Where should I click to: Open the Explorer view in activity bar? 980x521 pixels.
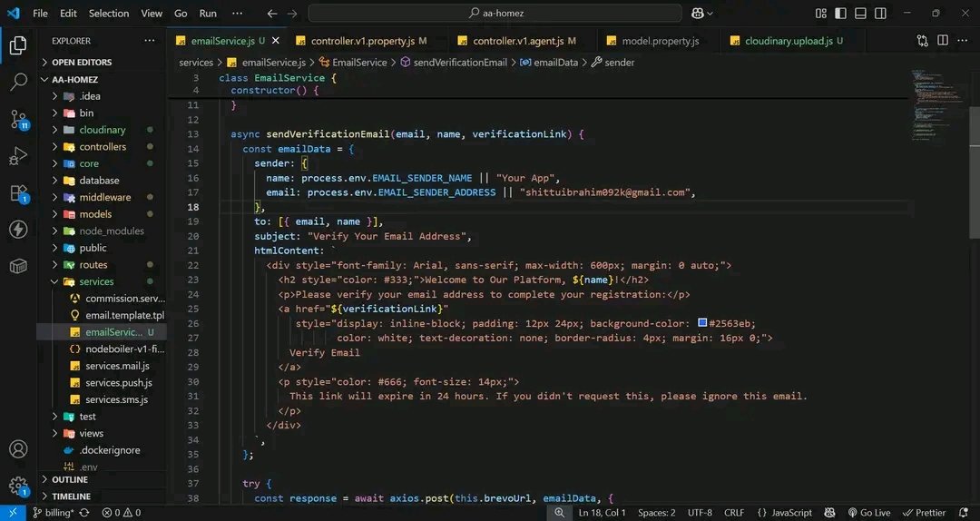[x=18, y=45]
